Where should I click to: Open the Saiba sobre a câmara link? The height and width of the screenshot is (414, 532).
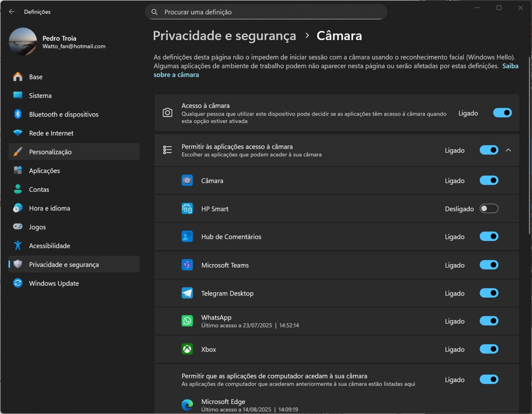(176, 75)
